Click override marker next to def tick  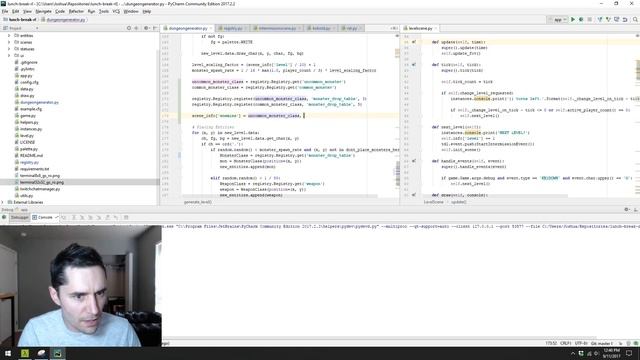(x=414, y=64)
